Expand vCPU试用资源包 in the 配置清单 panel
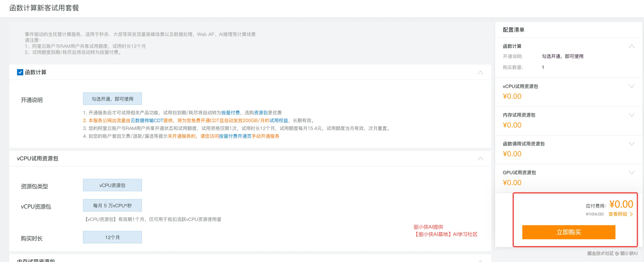Viewport: 644px width, 262px height. (632, 86)
